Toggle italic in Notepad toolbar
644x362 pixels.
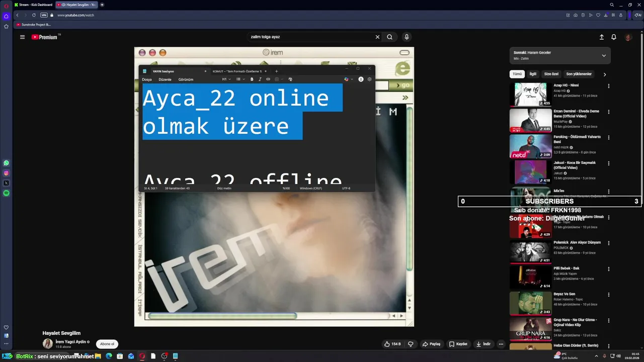260,79
